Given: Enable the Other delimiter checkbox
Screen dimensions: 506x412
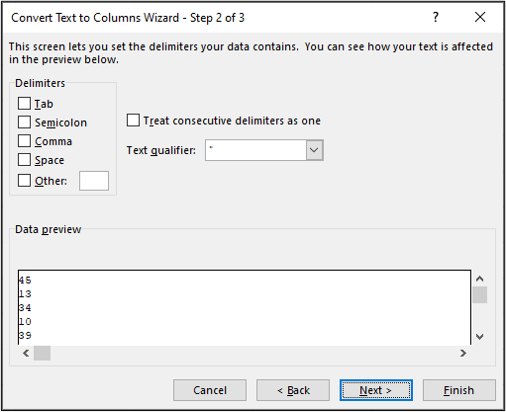Looking at the screenshot, I should 24,181.
